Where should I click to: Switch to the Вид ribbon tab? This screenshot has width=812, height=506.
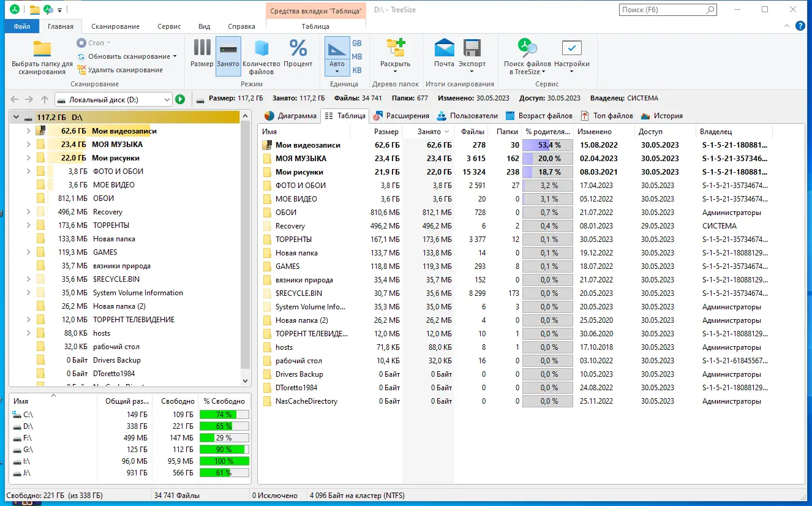tap(205, 26)
